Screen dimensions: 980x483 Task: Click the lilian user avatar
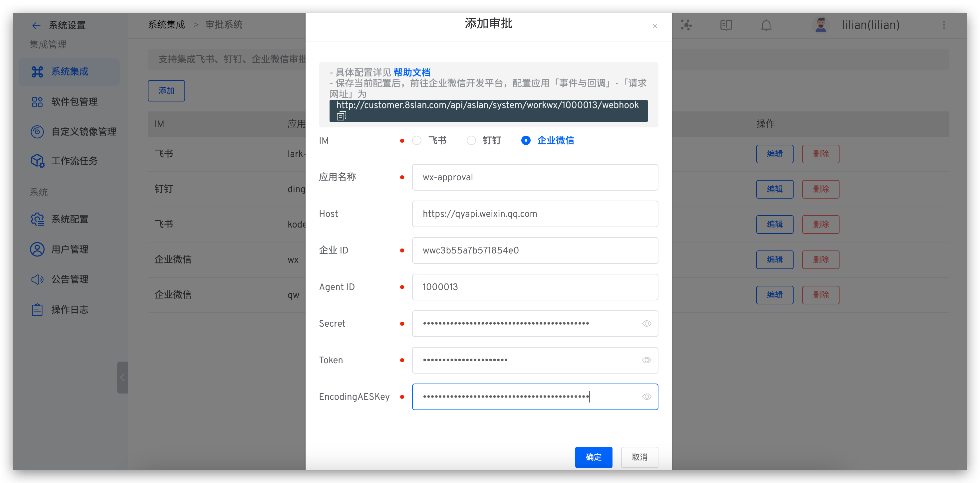[821, 25]
